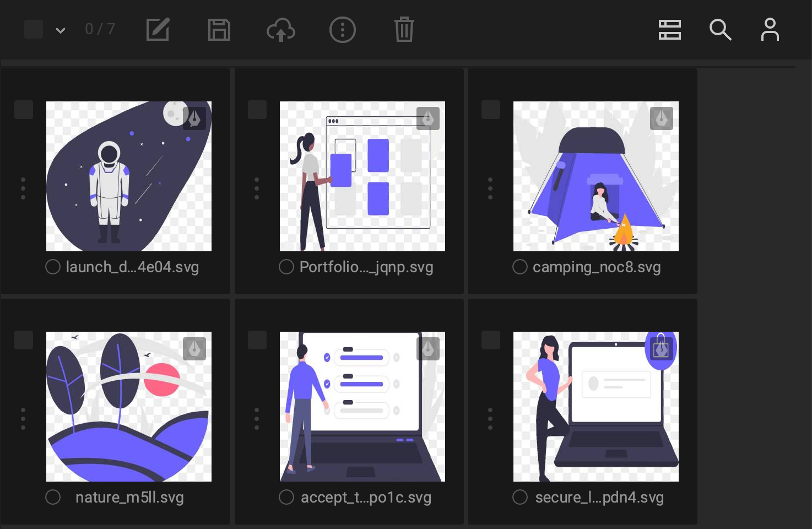Open the selection dropdown arrow near the toolbar checkbox

61,31
